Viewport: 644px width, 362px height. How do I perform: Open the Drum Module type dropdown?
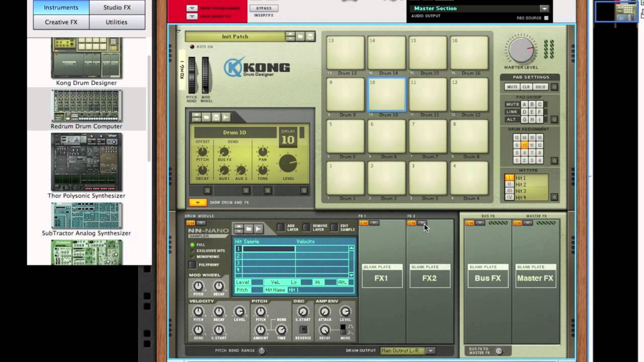click(x=201, y=223)
